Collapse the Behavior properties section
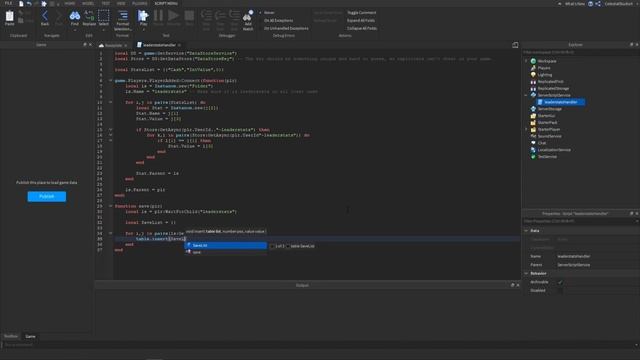Image resolution: width=640 pixels, height=360 pixels. pos(526,273)
